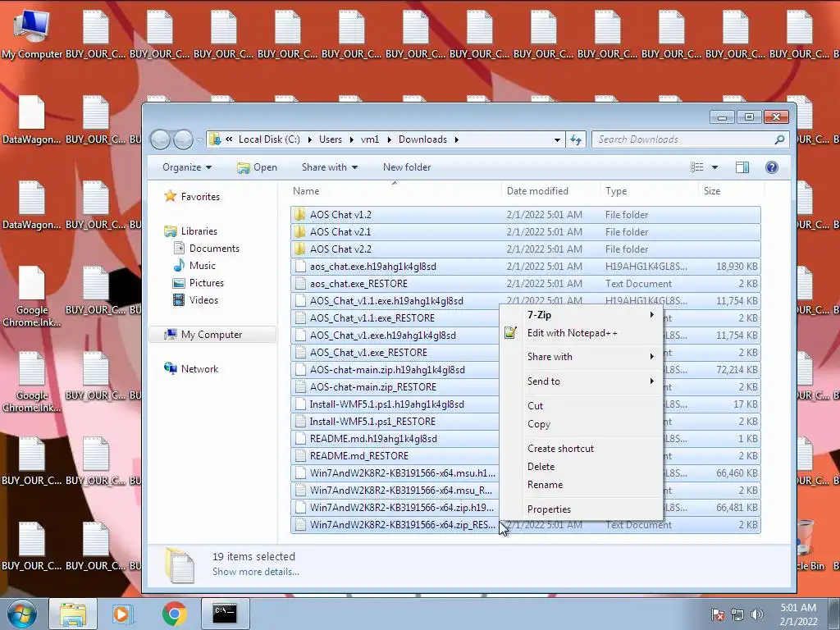Select AOS_Chat_v1.1.exe_RESTORE file

coord(395,318)
